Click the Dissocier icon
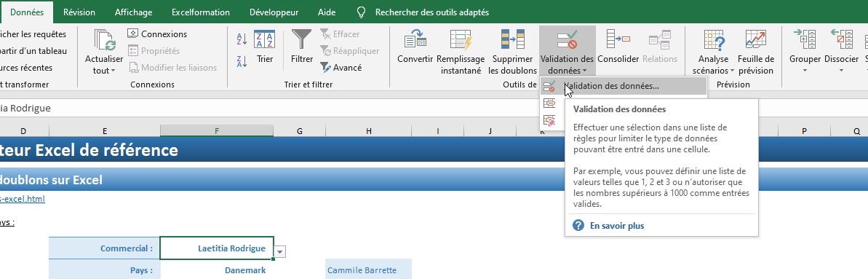This screenshot has width=868, height=279. point(841,40)
